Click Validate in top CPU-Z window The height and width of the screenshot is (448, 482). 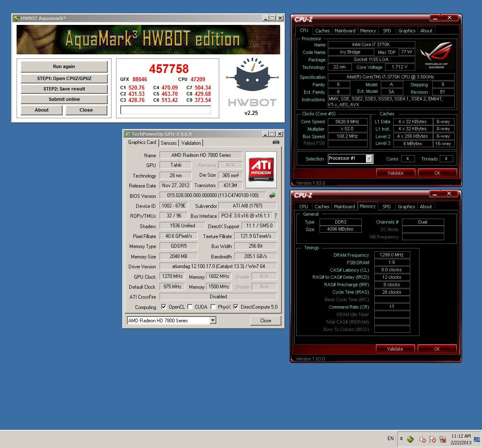pyautogui.click(x=395, y=173)
